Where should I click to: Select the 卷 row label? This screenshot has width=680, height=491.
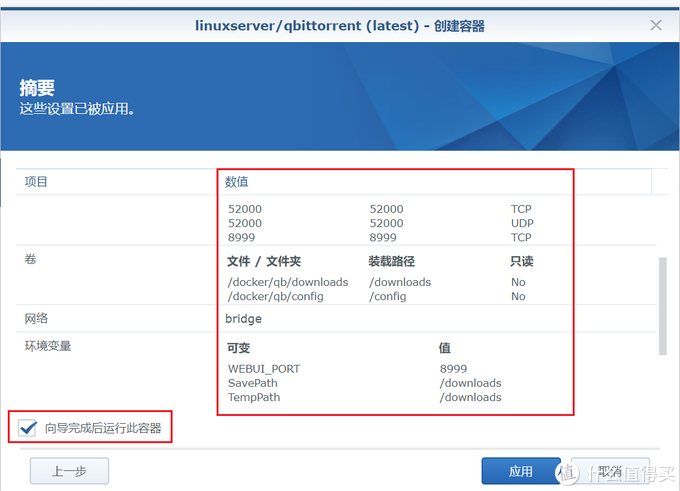pos(30,259)
